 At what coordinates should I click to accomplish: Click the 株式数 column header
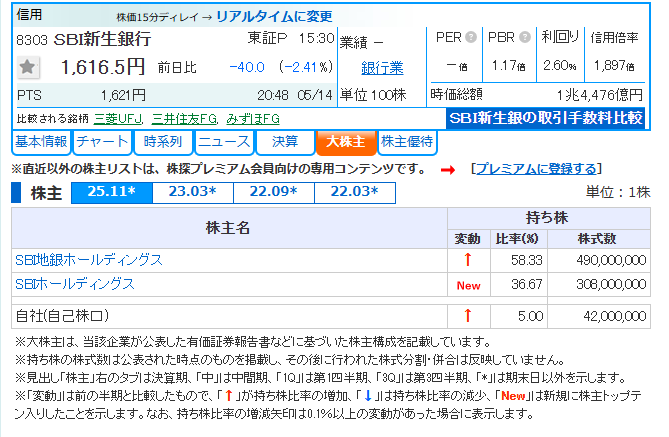(x=597, y=239)
